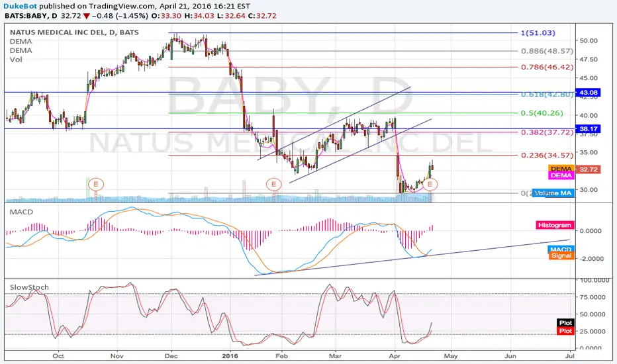Click the earnings E marker in April

(430, 184)
